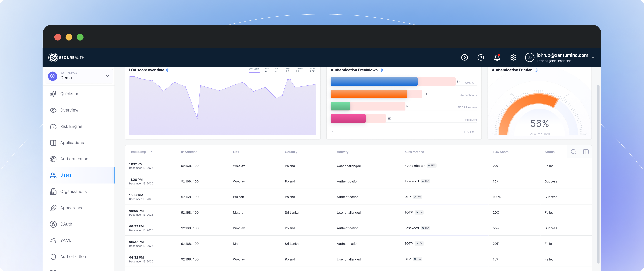Image resolution: width=644 pixels, height=271 pixels.
Task: Click the video tutorial play icon
Action: 464,57
